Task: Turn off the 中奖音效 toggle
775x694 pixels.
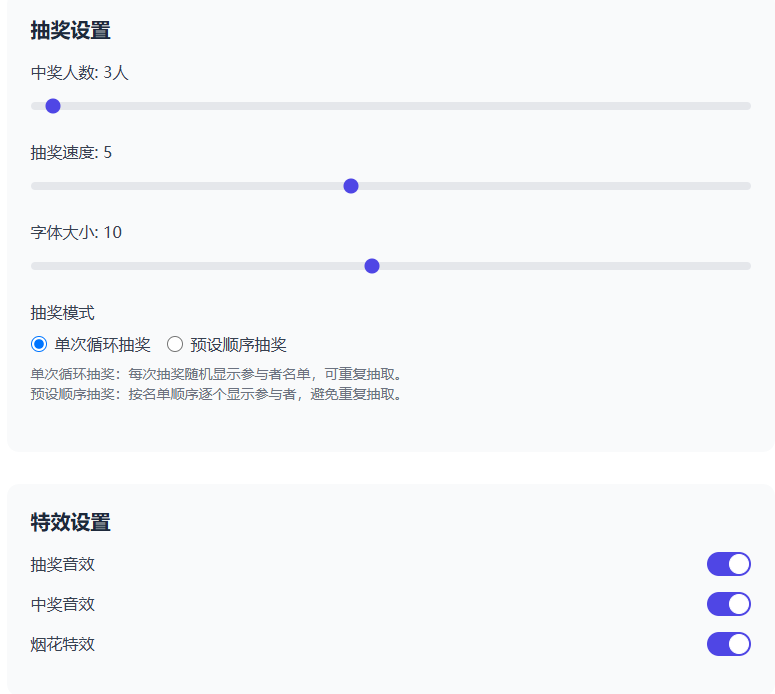Action: point(728,604)
